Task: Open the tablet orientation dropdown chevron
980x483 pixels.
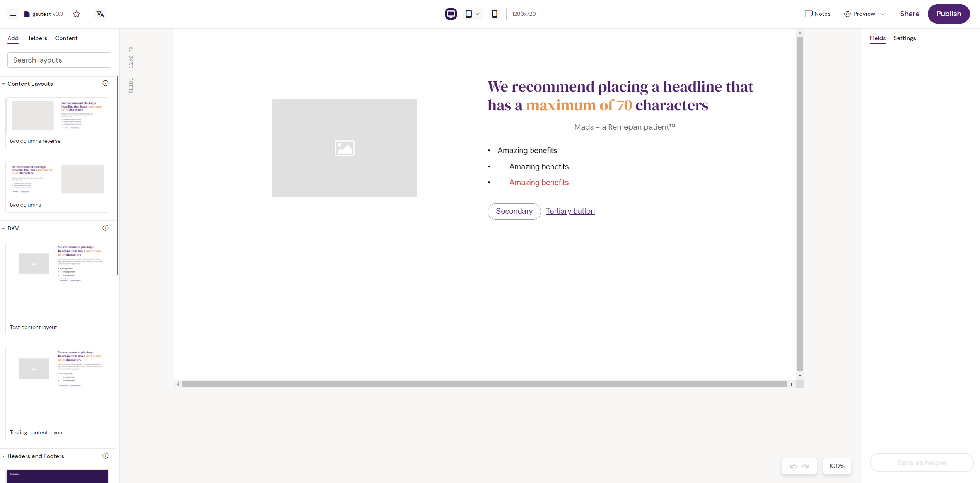Action: [477, 14]
